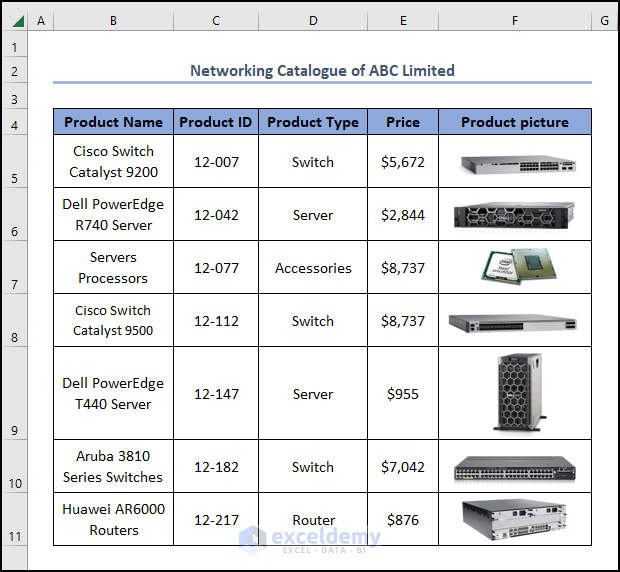Click product ID 12-147
This screenshot has height=572, width=620.
click(x=216, y=393)
